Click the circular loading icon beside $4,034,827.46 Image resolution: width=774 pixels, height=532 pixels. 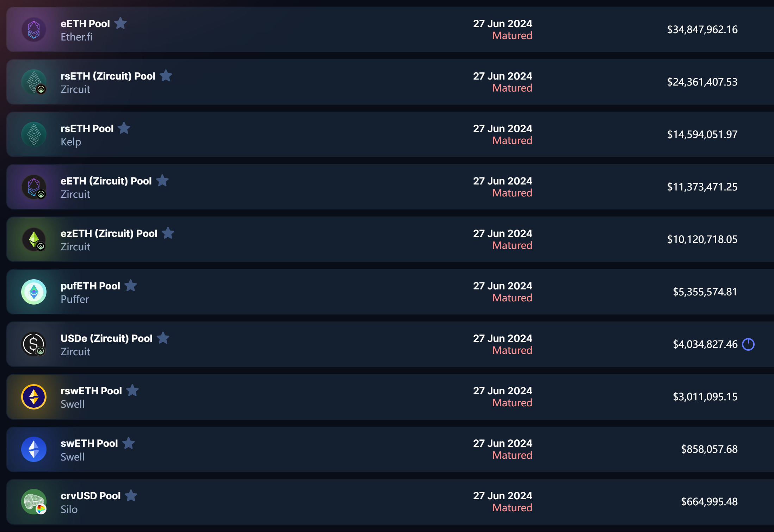pyautogui.click(x=748, y=344)
